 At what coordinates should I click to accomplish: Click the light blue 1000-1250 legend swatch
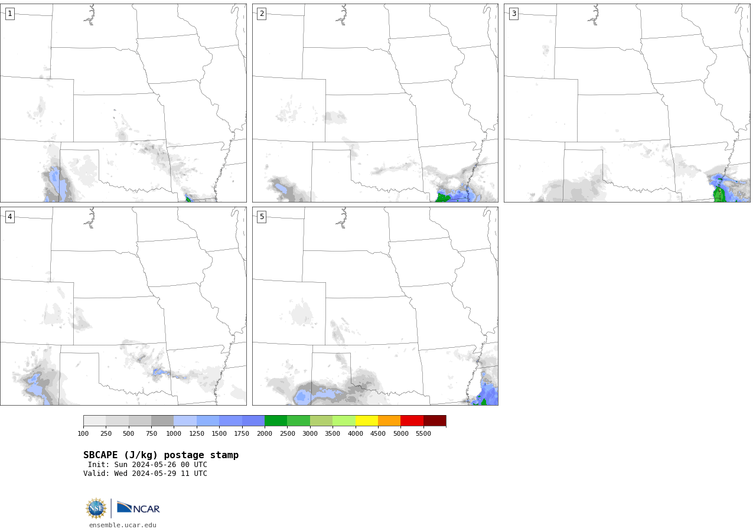(185, 420)
